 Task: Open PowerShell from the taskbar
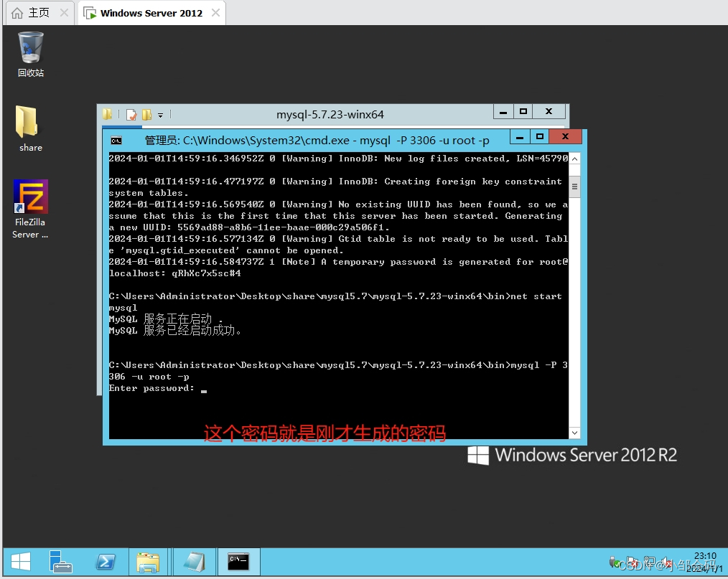point(105,562)
